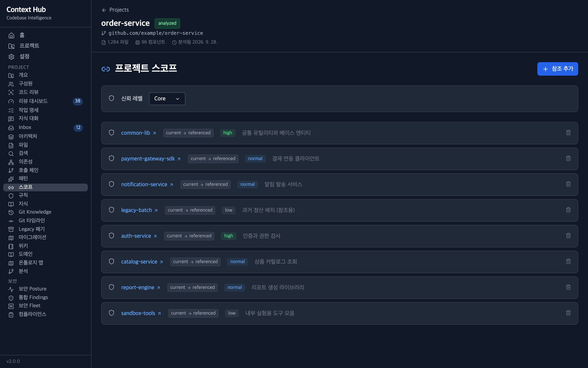The image size is (588, 368).
Task: Click the shield icon next to auth-service
Action: tap(111, 236)
